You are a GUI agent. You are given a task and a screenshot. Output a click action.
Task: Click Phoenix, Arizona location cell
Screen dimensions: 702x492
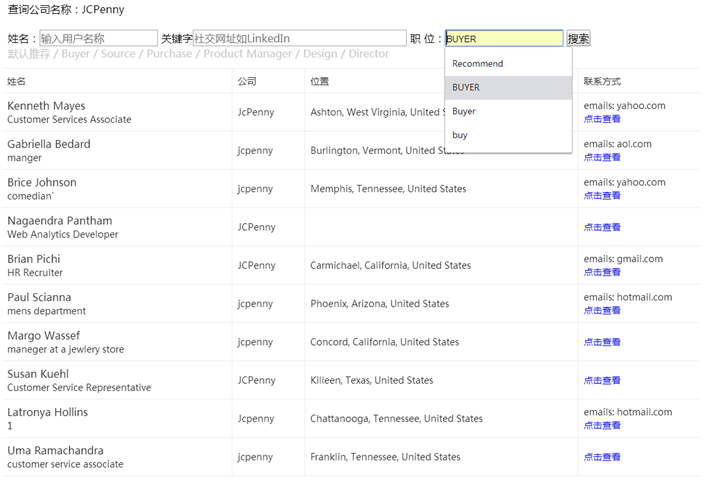pyautogui.click(x=380, y=304)
